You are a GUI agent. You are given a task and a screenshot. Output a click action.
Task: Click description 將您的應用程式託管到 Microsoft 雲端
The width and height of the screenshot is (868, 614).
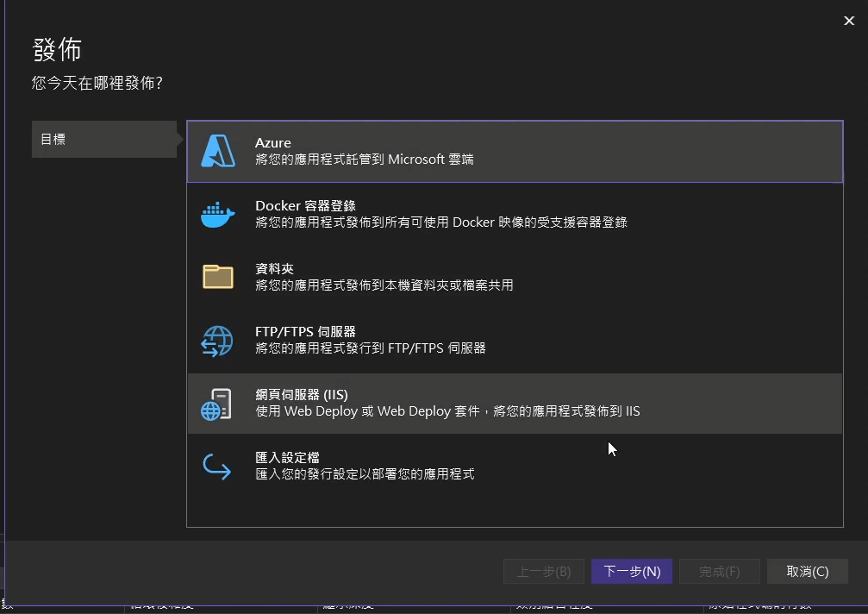(365, 160)
